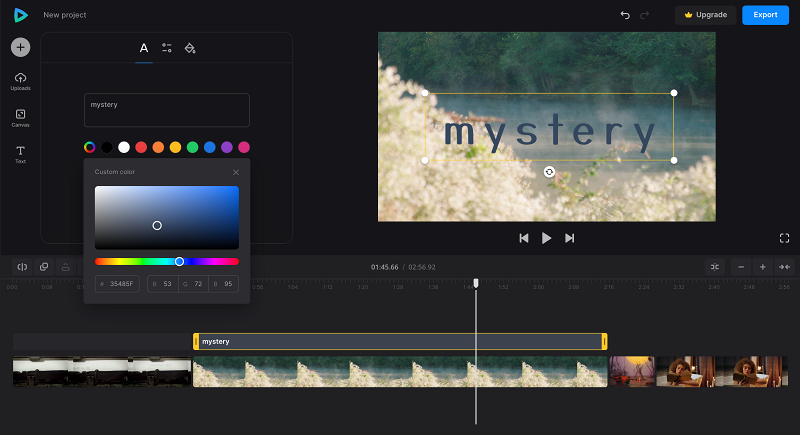Image resolution: width=800 pixels, height=435 pixels.
Task: Enter fullscreen preview mode
Action: [x=785, y=238]
